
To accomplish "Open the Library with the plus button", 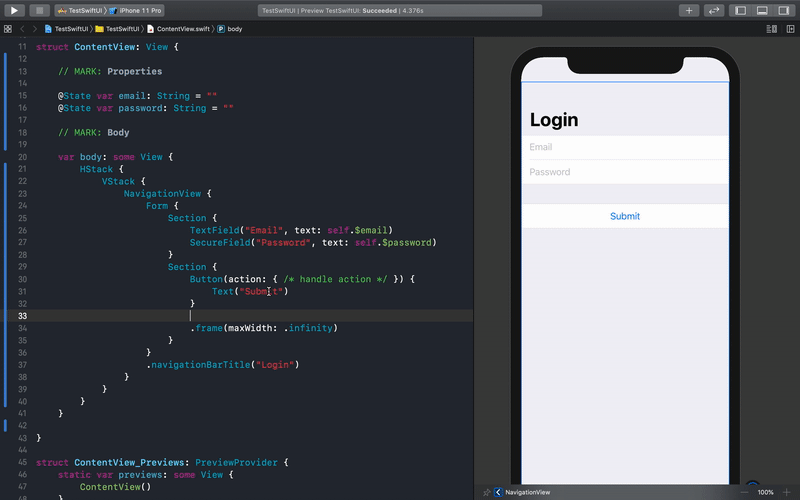I will [689, 10].
